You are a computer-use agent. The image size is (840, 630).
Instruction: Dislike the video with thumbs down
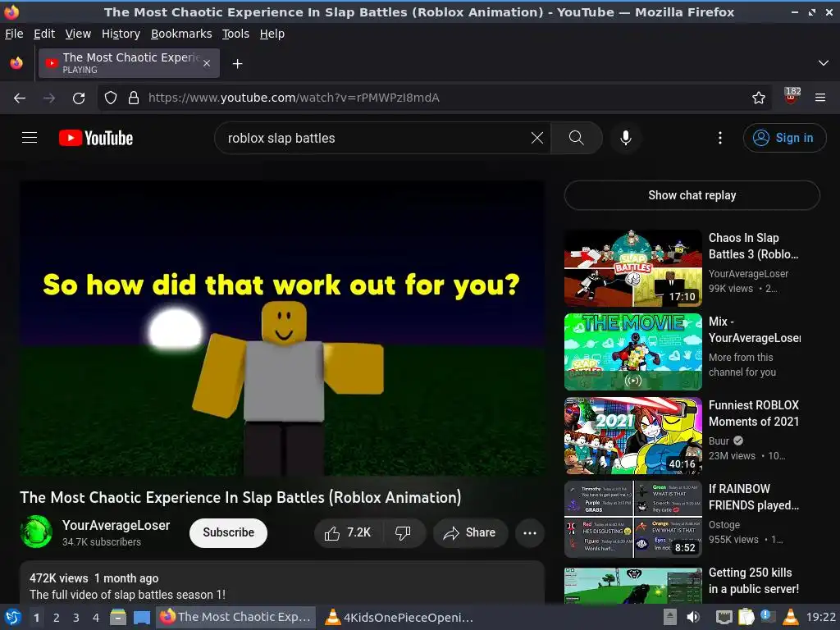403,533
